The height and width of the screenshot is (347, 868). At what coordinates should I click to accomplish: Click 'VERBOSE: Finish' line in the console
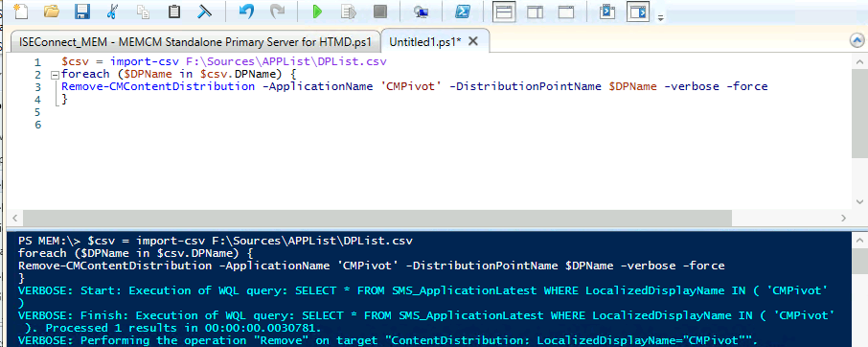point(425,315)
